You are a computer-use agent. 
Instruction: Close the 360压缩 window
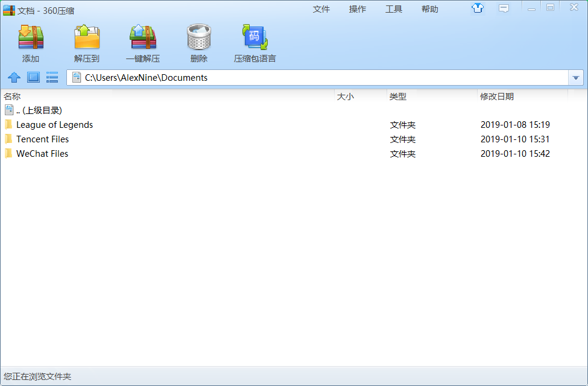[x=574, y=7]
